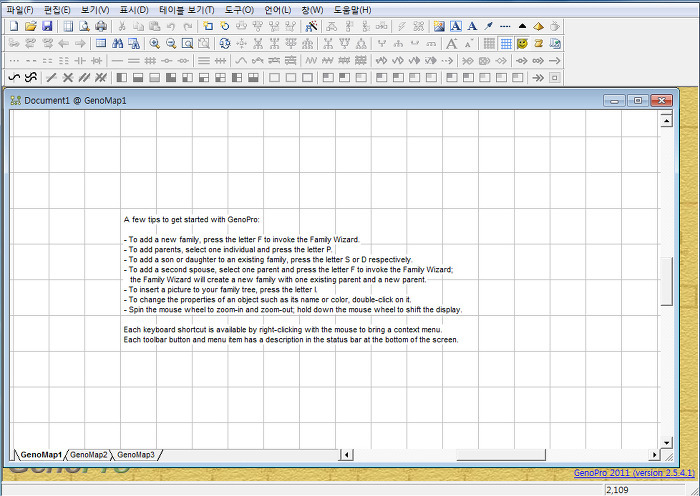Click the orange diamond shape icon
Image resolution: width=700 pixels, height=496 pixels.
click(538, 26)
